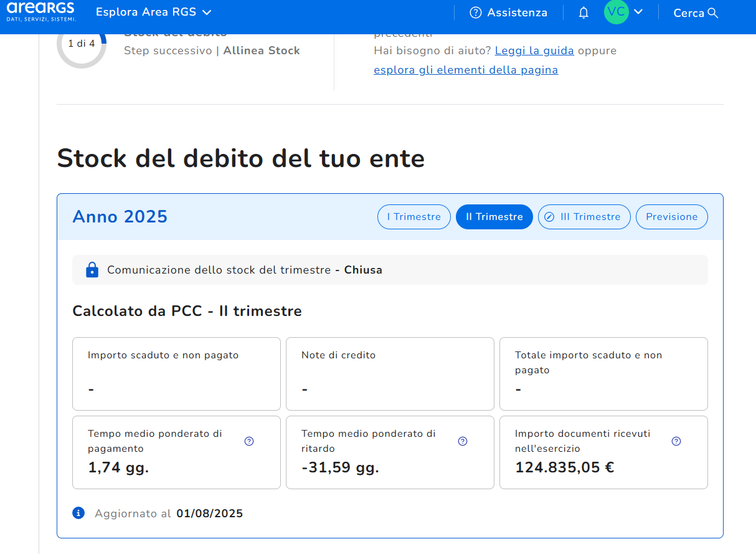Show help for Importo documenti ricevuti nell'esercizio
Screen dimensions: 756x554
click(676, 441)
